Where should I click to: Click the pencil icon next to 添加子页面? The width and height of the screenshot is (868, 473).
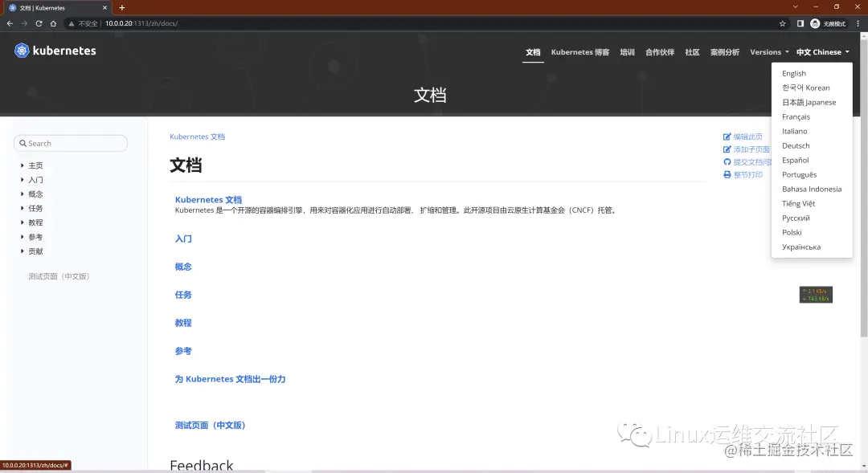pyautogui.click(x=727, y=149)
